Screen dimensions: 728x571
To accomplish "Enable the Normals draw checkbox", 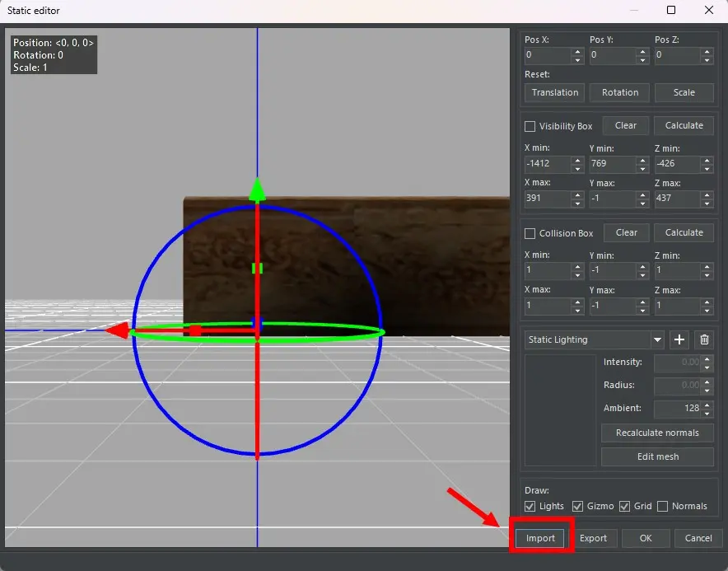I will [662, 506].
